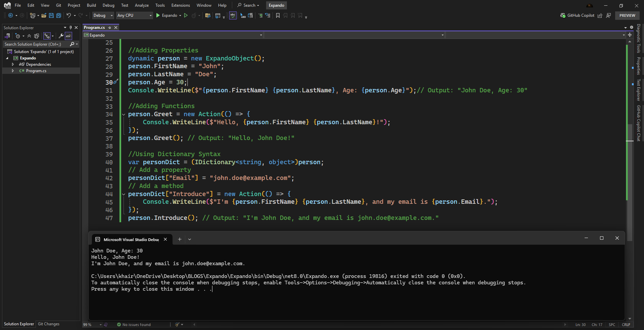Viewport: 644px width, 330px height.
Task: Expand the Dependencies tree node
Action: pos(13,64)
